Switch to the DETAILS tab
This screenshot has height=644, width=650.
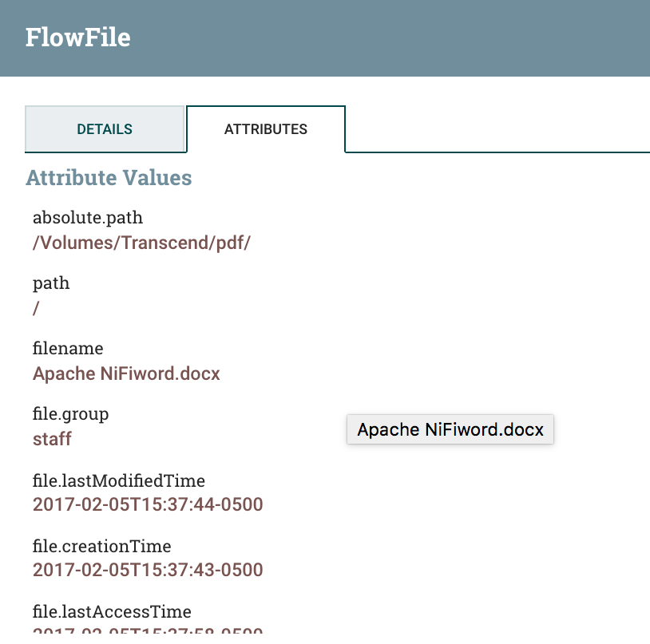[105, 129]
